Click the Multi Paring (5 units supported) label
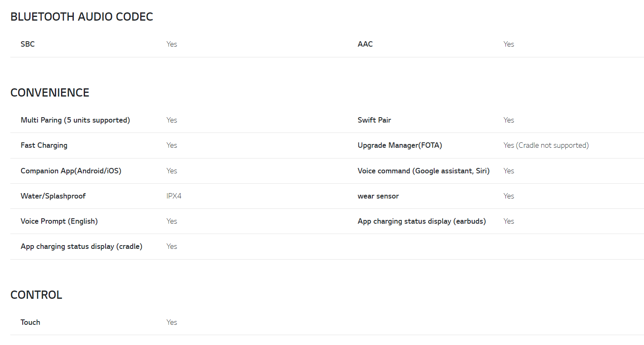Screen dimensions: 644x345 [75, 120]
